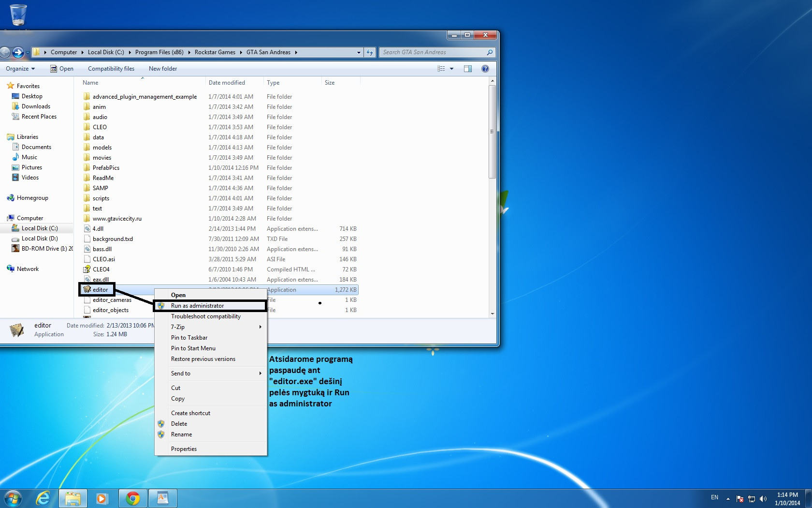
Task: Click the network tray icon
Action: (752, 499)
